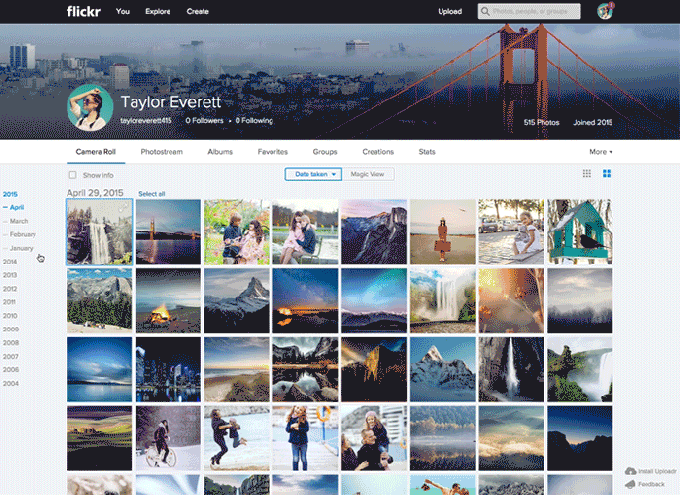This screenshot has width=680, height=495.
Task: Click the Feedback megaphone icon
Action: click(631, 484)
